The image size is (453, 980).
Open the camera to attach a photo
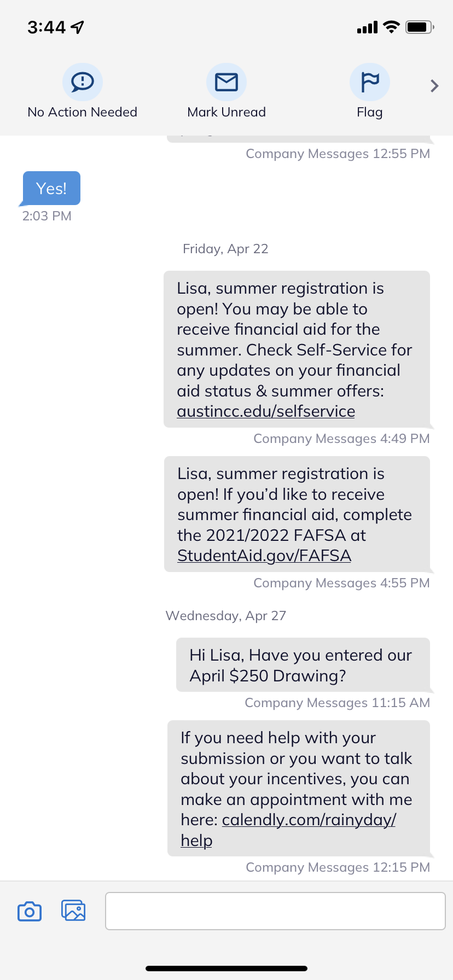[x=30, y=911]
